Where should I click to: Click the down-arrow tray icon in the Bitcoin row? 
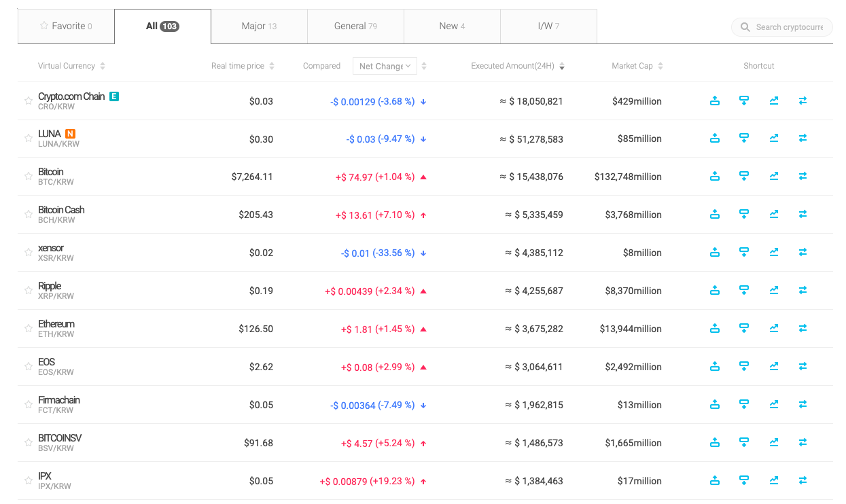pos(744,176)
